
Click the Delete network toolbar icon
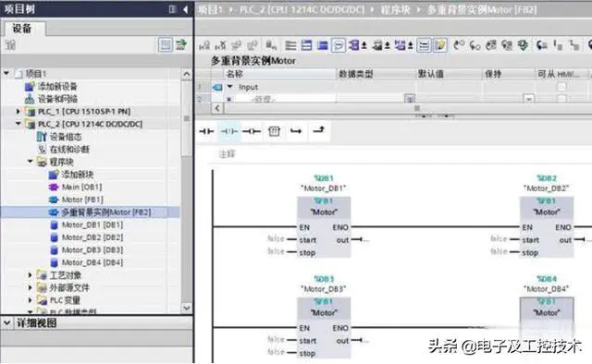tap(220, 45)
